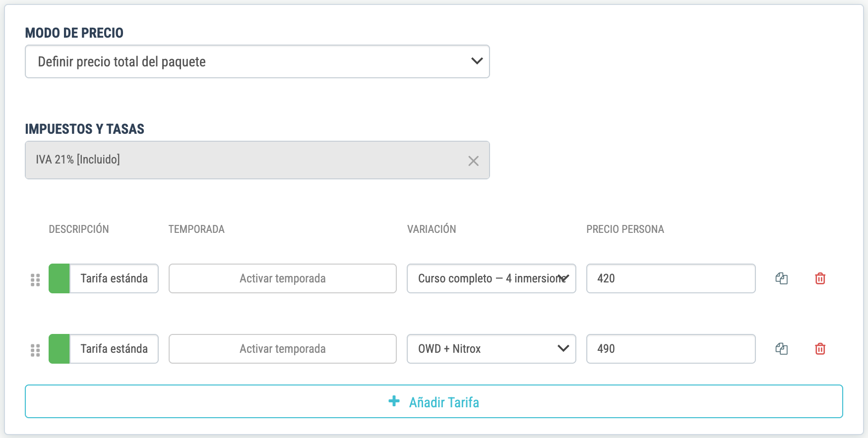Open the OWD + Nitrox variation dropdown

[492, 349]
